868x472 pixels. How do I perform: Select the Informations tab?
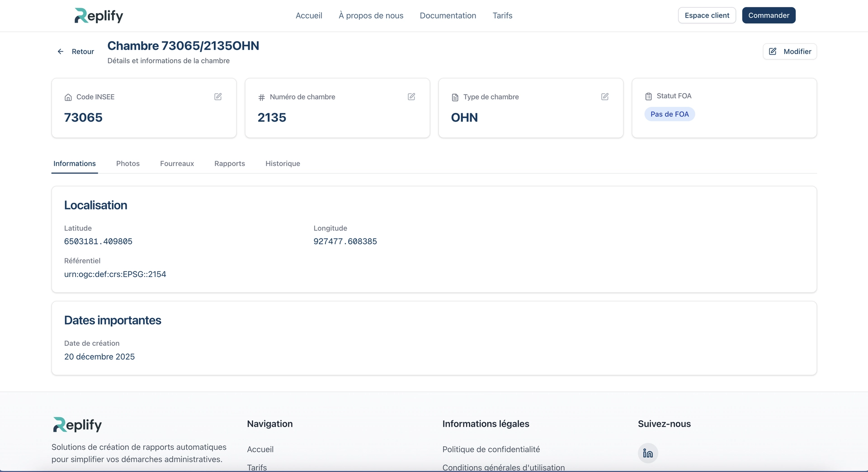75,163
